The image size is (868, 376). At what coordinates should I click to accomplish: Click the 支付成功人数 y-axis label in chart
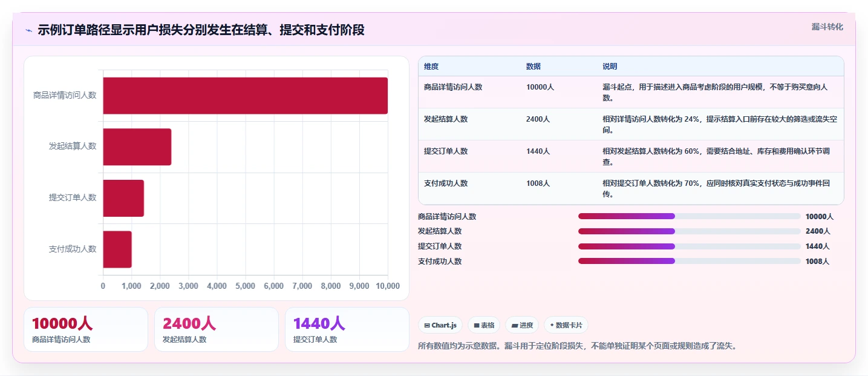pos(73,249)
